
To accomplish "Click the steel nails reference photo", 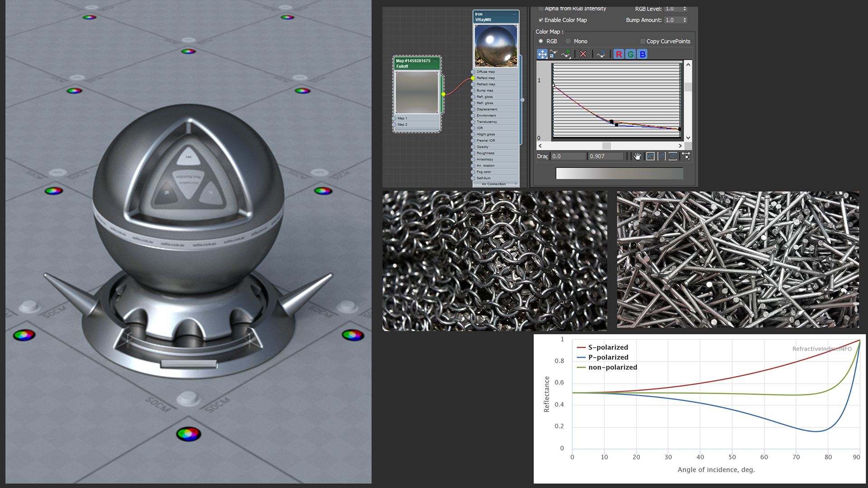I will point(738,259).
